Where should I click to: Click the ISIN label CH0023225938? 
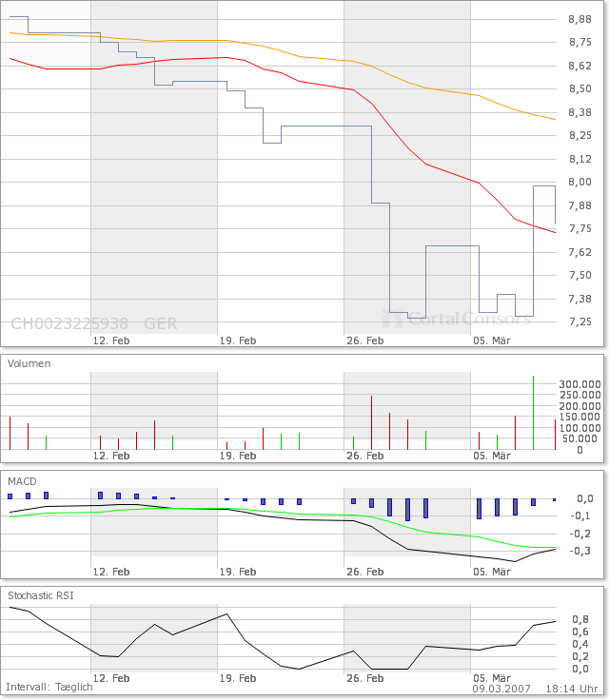(x=69, y=323)
